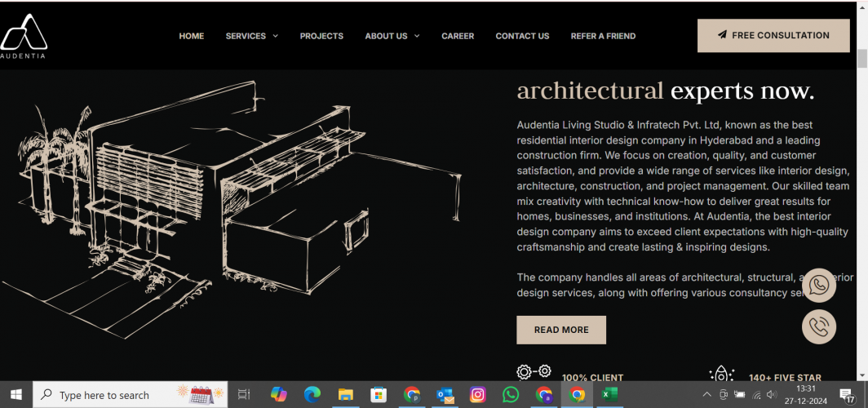Open the volume speaker tray icon
The width and height of the screenshot is (868, 408).
[x=772, y=395]
